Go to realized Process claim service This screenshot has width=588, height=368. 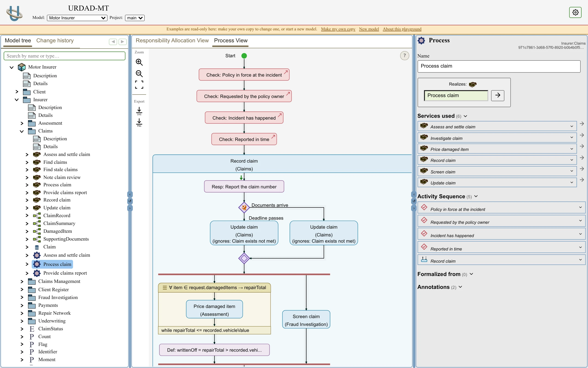point(498,95)
